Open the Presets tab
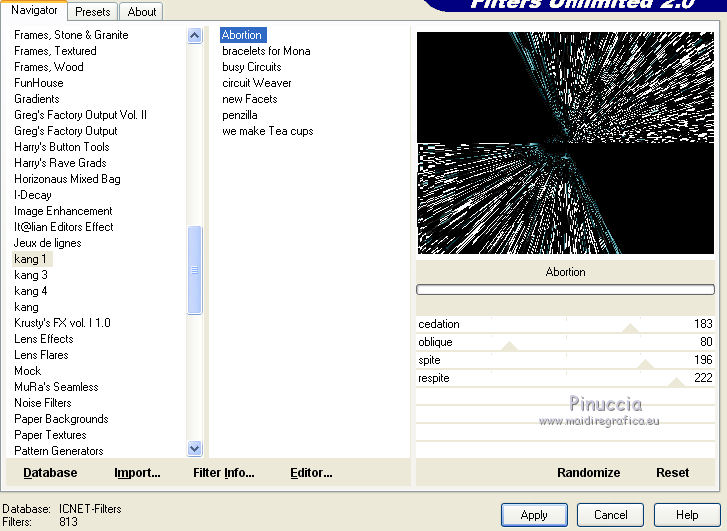The width and height of the screenshot is (727, 531). [x=93, y=12]
